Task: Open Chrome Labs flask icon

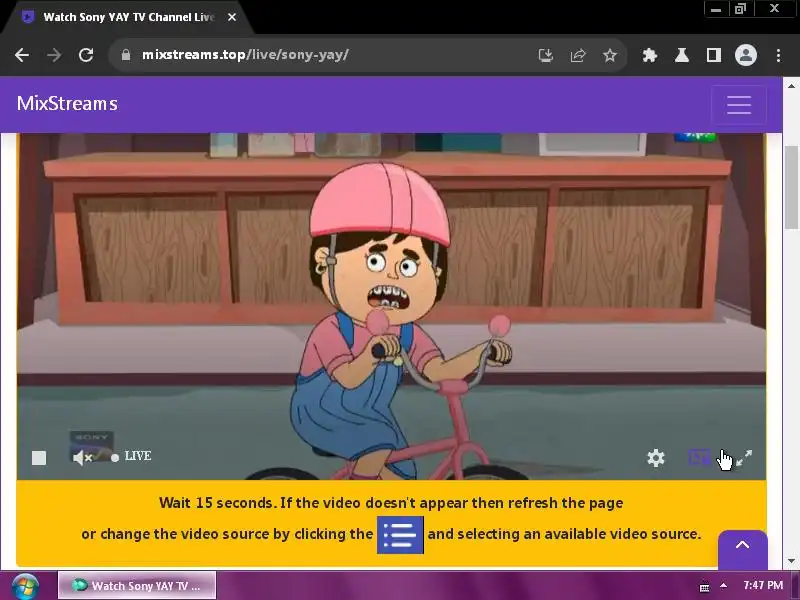Action: point(682,55)
